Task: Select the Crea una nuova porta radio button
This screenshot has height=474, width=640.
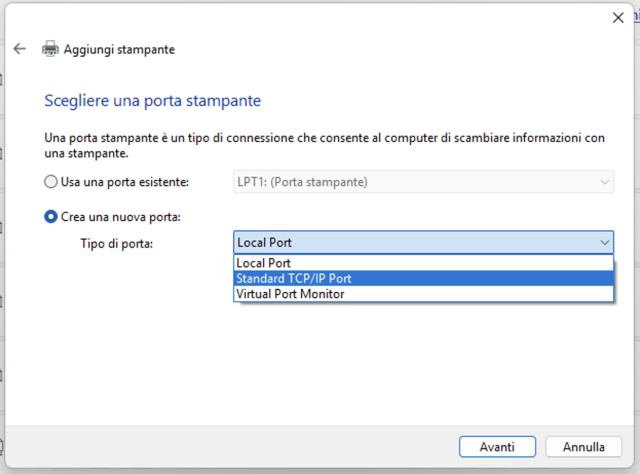Action: (x=51, y=216)
